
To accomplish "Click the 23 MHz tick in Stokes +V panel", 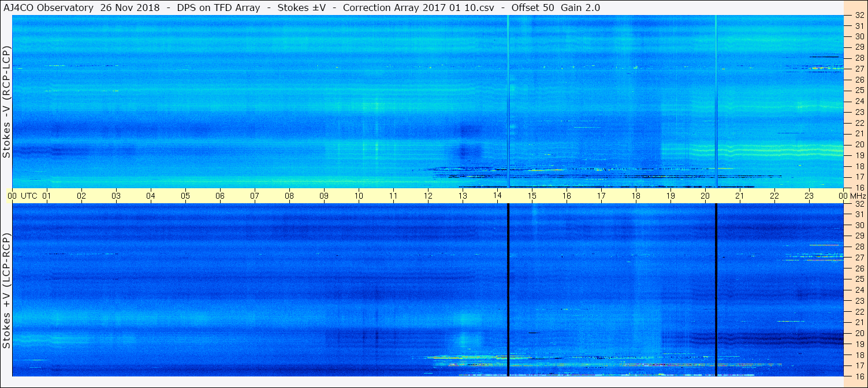I will (x=859, y=301).
